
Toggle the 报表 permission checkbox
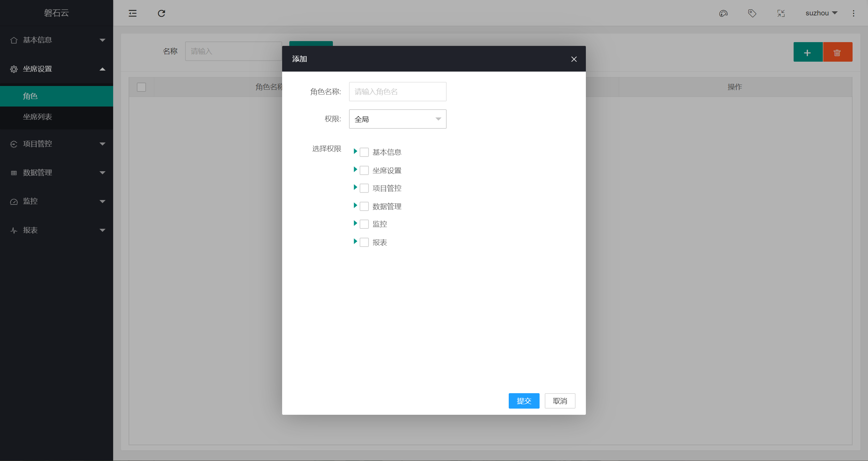point(364,242)
